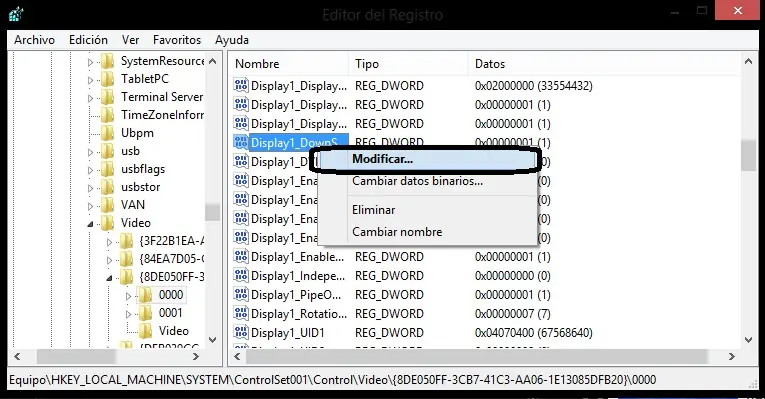Select the data cell 0x02000000 (33554432)
Image resolution: width=765 pixels, height=399 pixels.
pyautogui.click(x=533, y=85)
